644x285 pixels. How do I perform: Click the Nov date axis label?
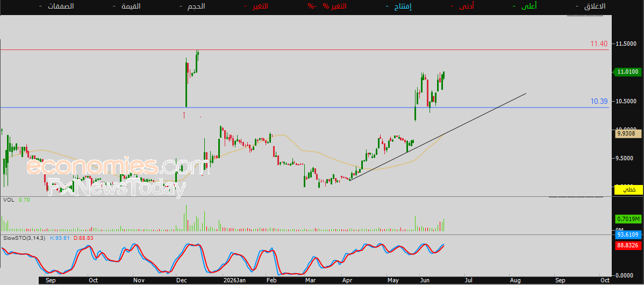(x=139, y=281)
